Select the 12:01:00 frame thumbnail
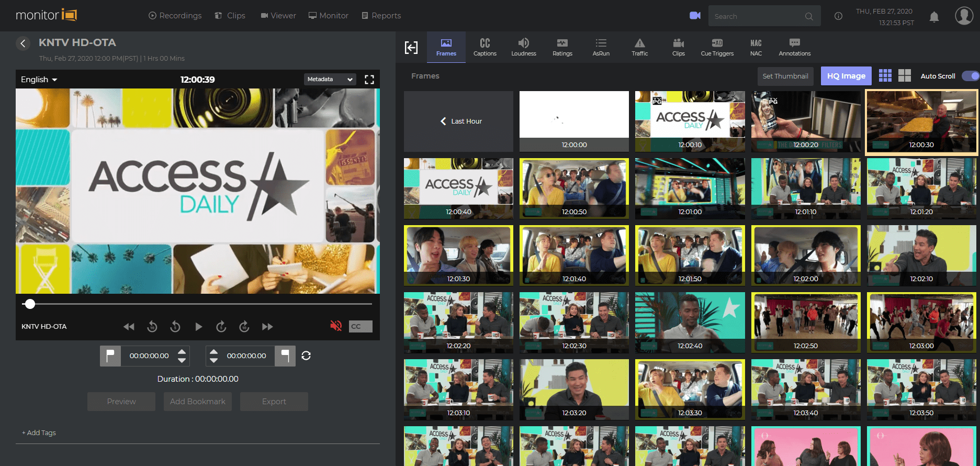Viewport: 980px width, 466px height. coord(690,188)
